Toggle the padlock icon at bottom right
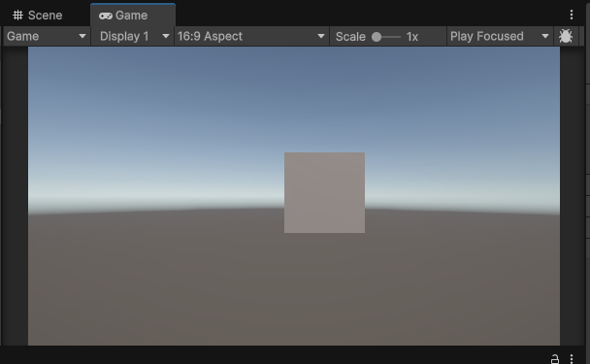This screenshot has height=364, width=590. [555, 359]
